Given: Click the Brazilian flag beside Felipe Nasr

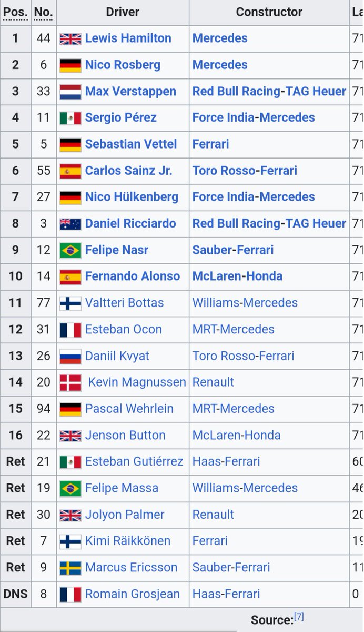Looking at the screenshot, I should click(x=70, y=250).
